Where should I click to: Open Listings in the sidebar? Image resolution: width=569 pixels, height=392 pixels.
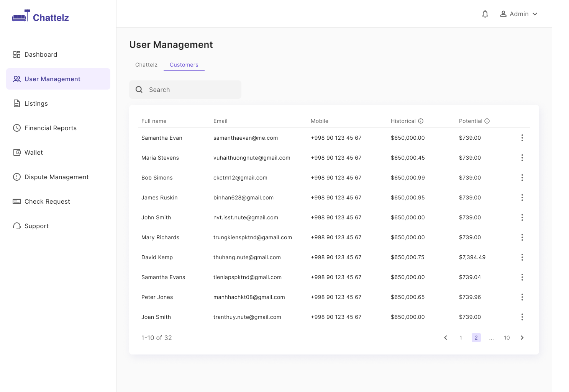[x=58, y=103]
